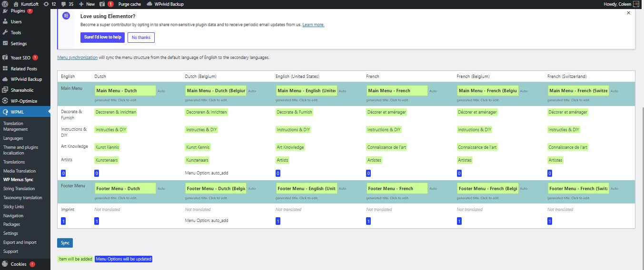Viewport: 644px width, 270px height.
Task: Click Kunstenaars in Dutch (Belgium) column
Action: [198, 160]
